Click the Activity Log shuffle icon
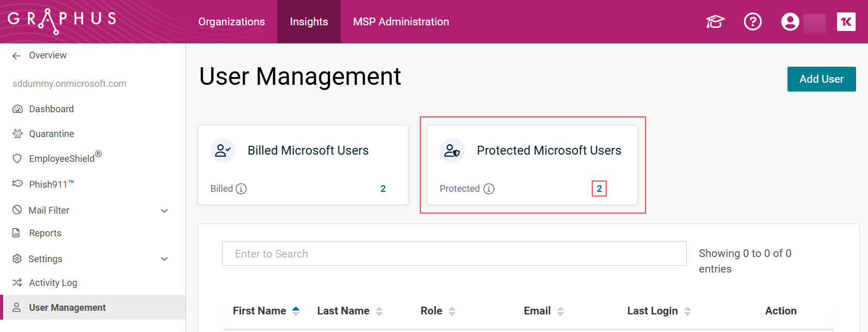Viewport: 868px width, 332px height. coord(18,283)
